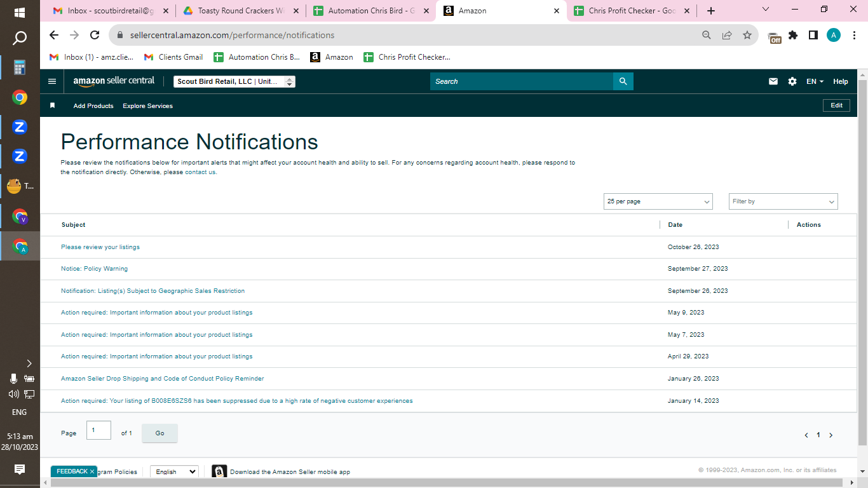Go back with browser back arrow
Viewport: 868px width, 488px height.
coord(54,36)
